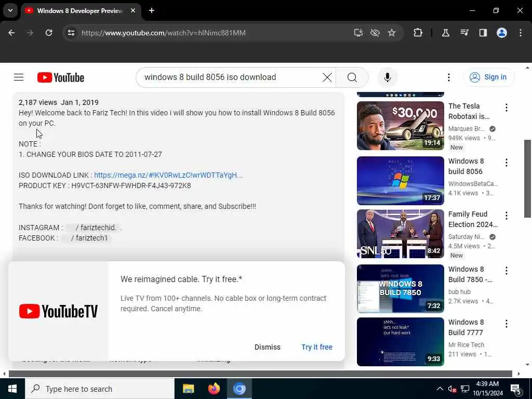Open the Windows 8 Build 7850 thumbnail
Viewport: 532px width, 399px height.
pyautogui.click(x=401, y=289)
